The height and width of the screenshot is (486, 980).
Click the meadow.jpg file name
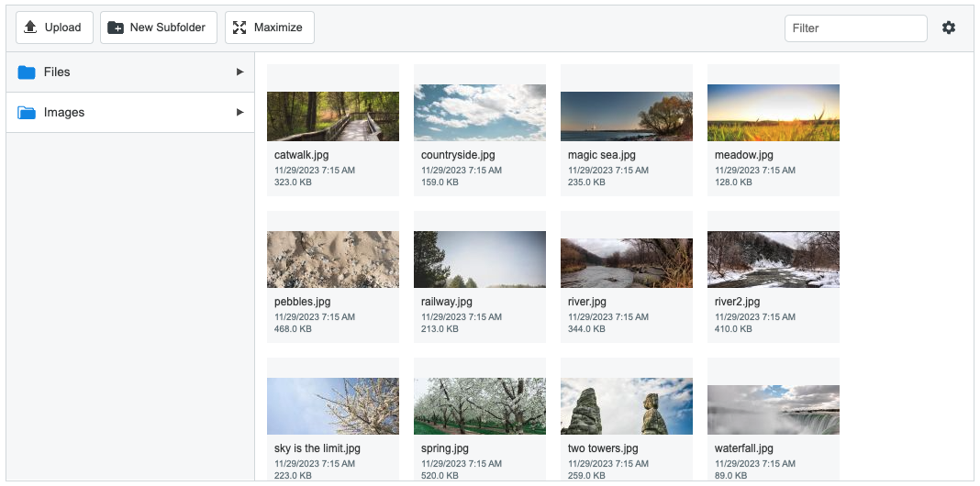[x=744, y=155]
